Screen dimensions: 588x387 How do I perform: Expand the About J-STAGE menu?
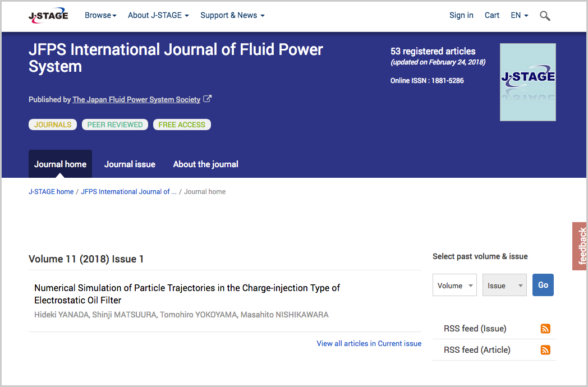click(x=158, y=15)
